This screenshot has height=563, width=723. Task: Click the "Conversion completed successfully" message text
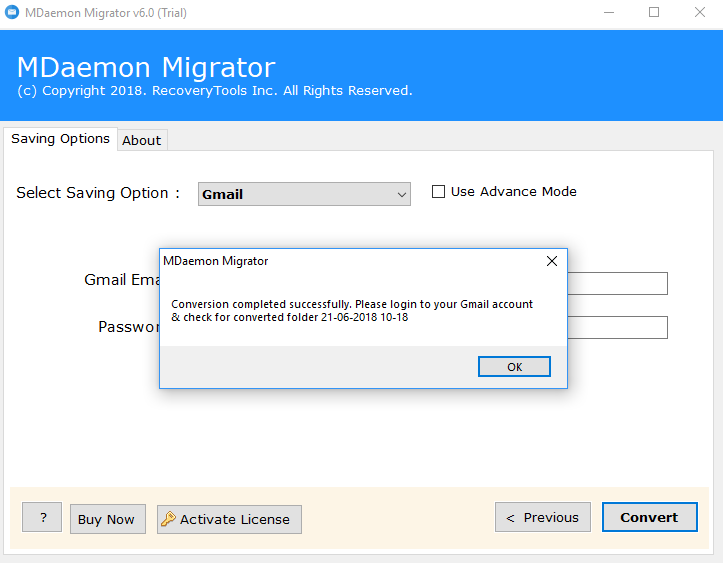coord(352,311)
